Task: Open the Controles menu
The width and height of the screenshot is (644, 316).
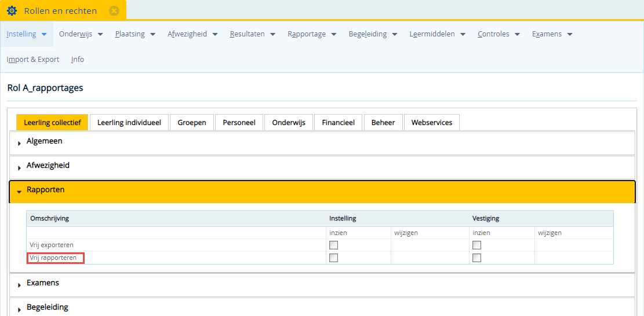Action: pyautogui.click(x=499, y=34)
